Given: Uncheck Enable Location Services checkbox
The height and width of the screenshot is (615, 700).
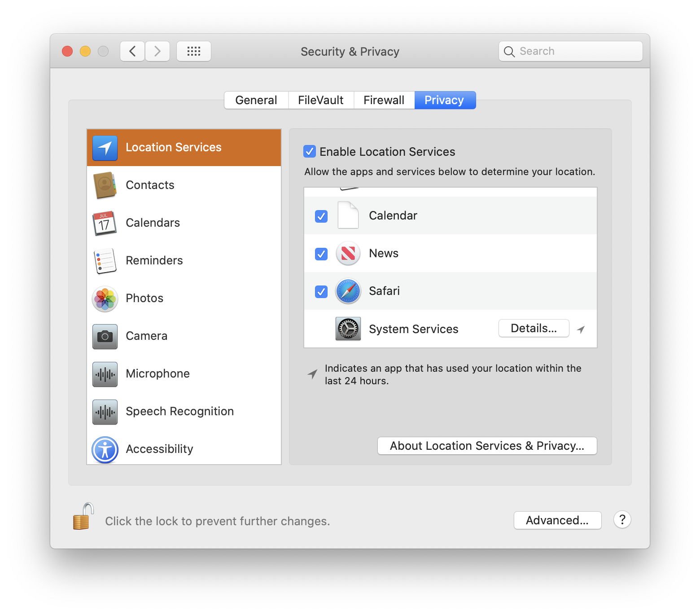Looking at the screenshot, I should (x=310, y=152).
